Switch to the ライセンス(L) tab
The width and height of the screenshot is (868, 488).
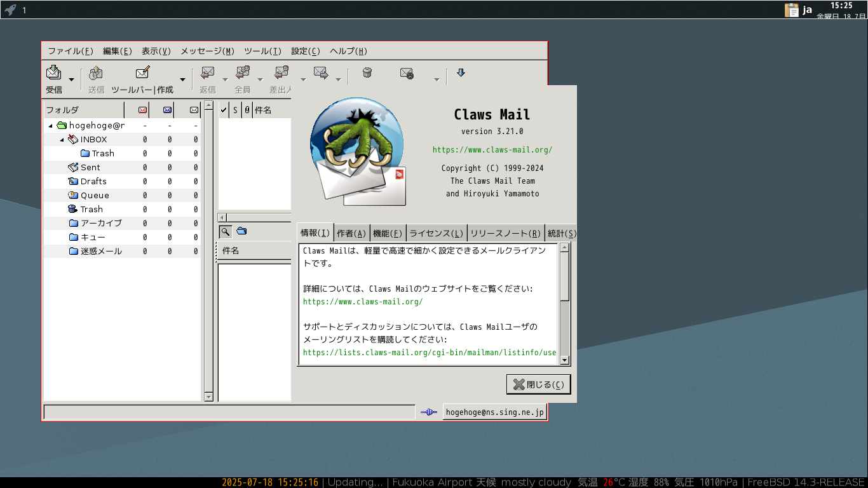436,233
